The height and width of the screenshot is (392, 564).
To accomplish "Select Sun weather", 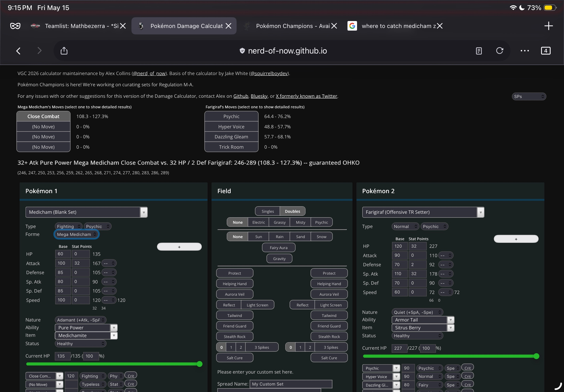I will (x=259, y=237).
